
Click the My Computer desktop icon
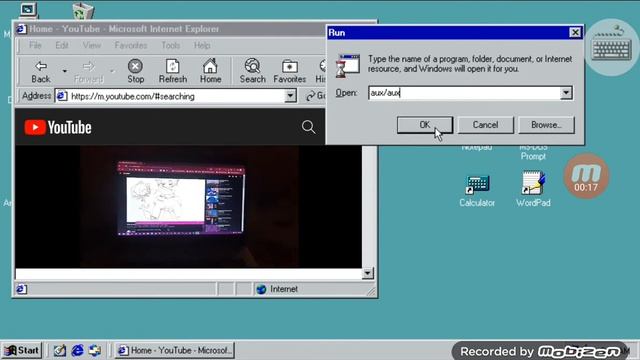click(28, 10)
